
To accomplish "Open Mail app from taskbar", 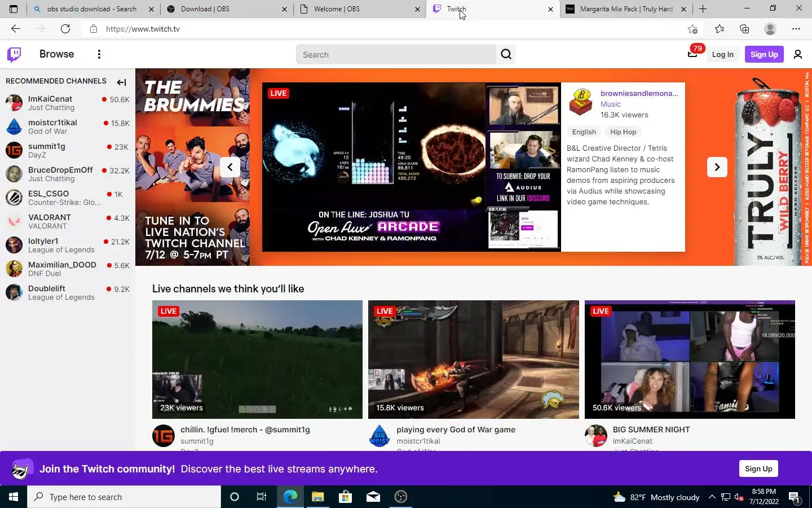I will click(373, 497).
